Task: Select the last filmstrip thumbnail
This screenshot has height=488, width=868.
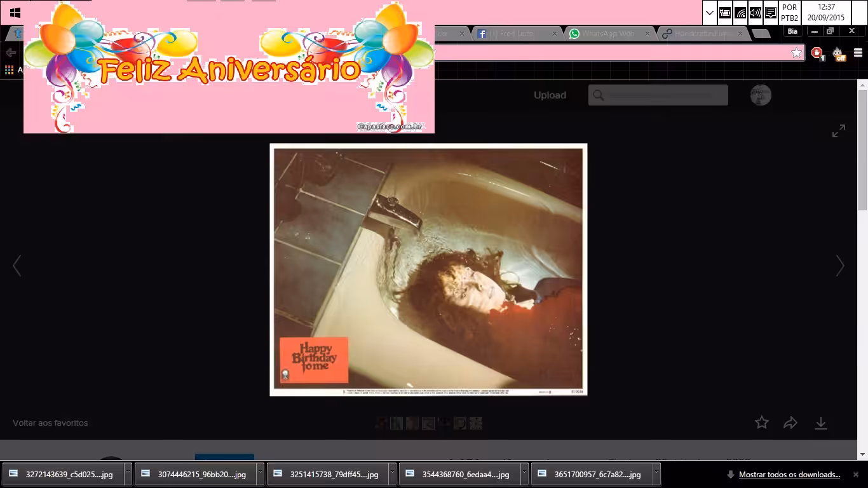Action: tap(476, 423)
